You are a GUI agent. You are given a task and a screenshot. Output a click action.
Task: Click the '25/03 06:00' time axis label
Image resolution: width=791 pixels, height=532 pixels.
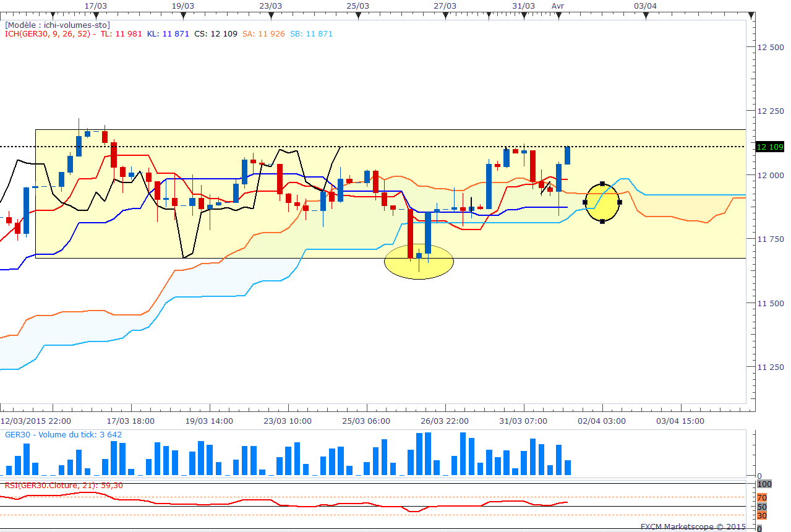click(367, 421)
